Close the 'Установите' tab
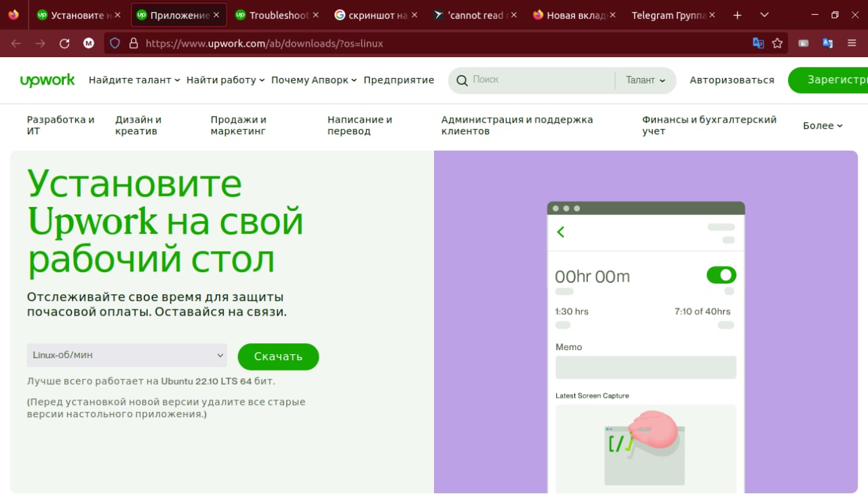This screenshot has width=868, height=498. (118, 15)
